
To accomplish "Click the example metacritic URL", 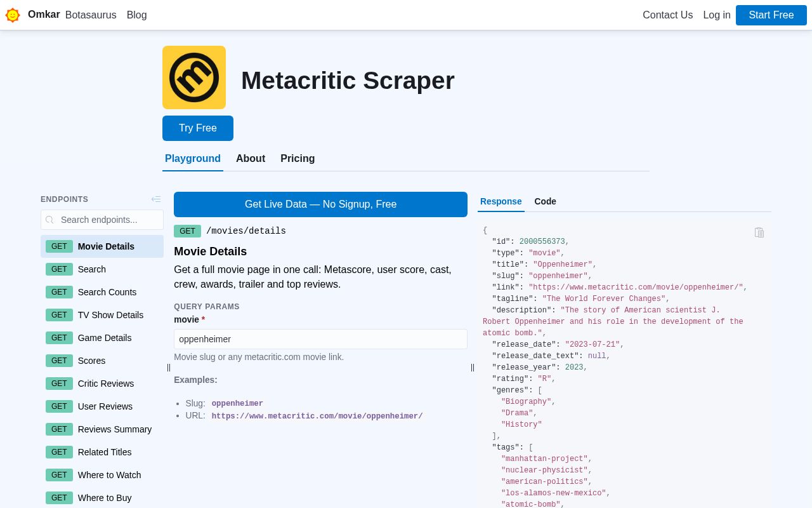I will tap(317, 417).
